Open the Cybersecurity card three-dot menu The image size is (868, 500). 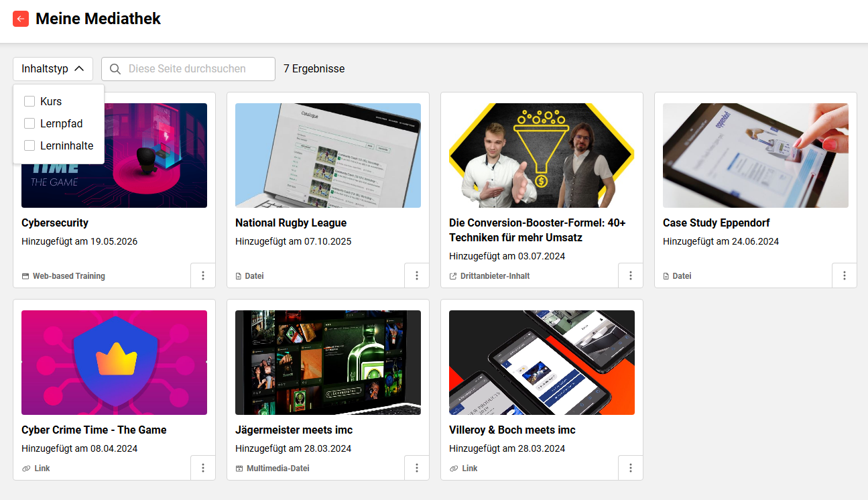click(203, 275)
